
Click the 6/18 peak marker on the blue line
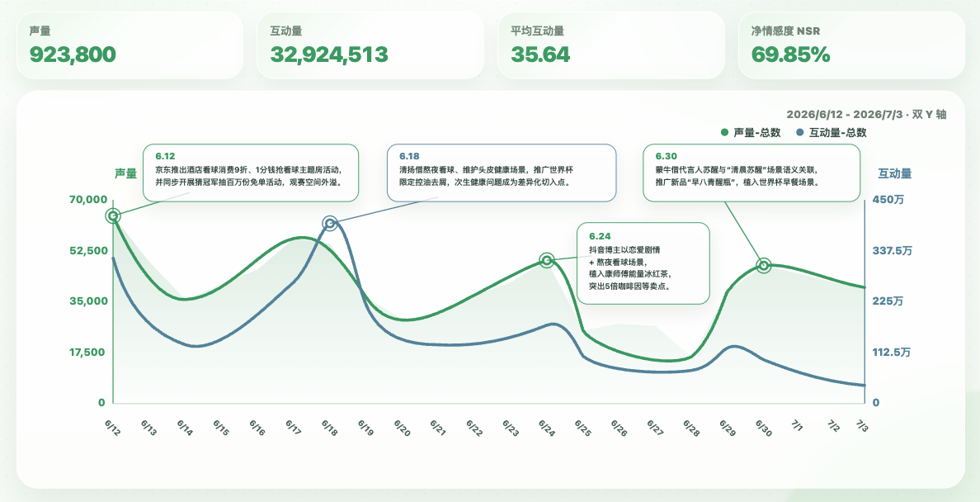[331, 224]
